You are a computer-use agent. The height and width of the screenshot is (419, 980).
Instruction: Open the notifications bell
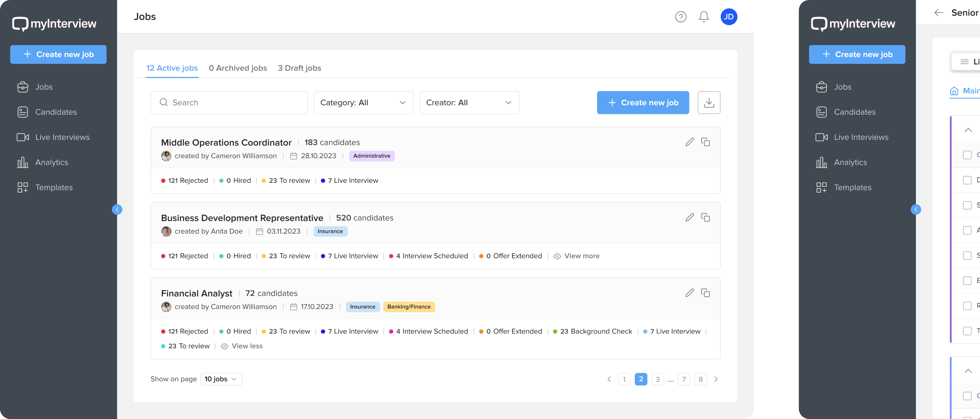[x=704, y=17]
